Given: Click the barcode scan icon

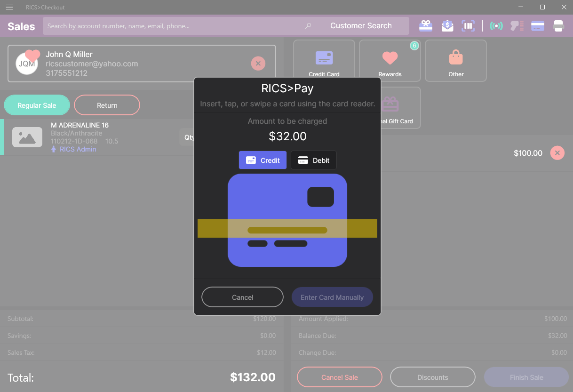Looking at the screenshot, I should tap(468, 26).
